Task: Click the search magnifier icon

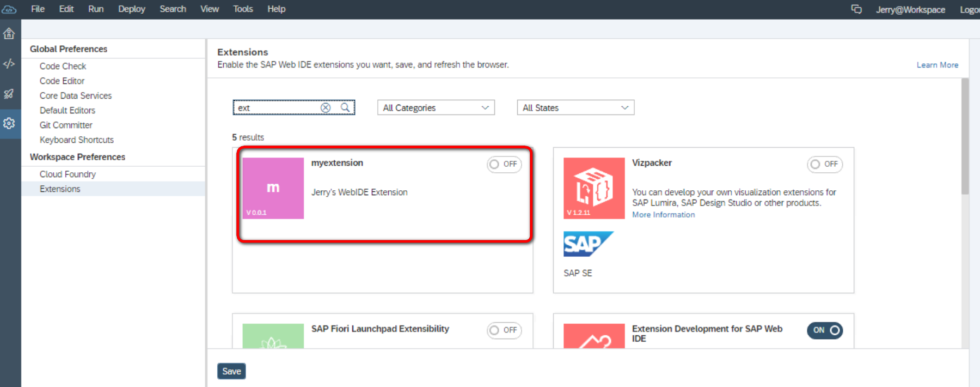Action: click(x=345, y=107)
